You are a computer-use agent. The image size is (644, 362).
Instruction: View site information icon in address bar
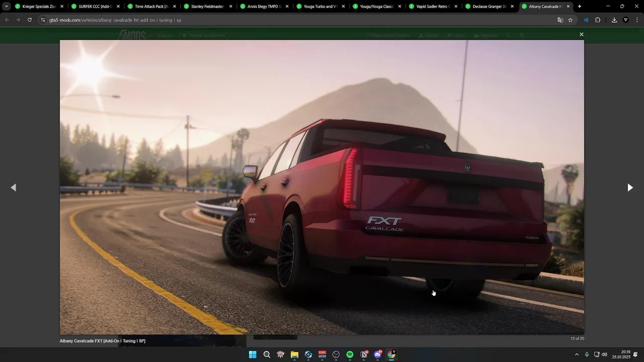click(x=43, y=20)
